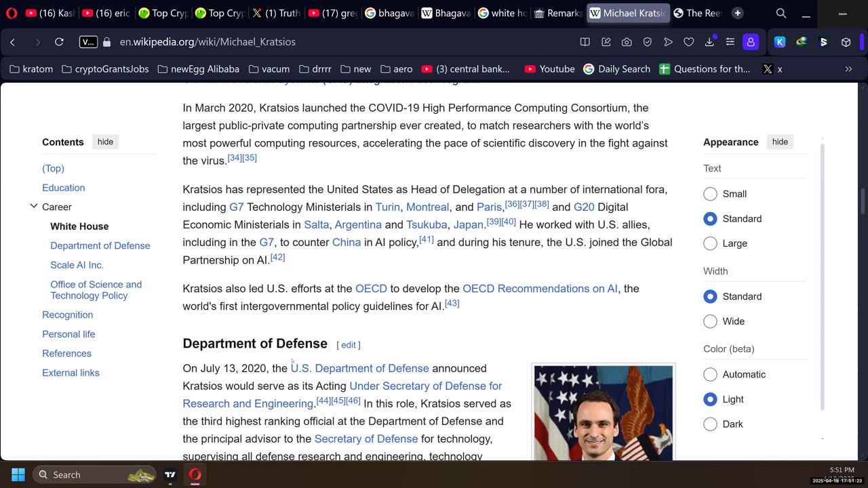Open the aero bookmarks folder
The image size is (868, 488).
[x=396, y=69]
